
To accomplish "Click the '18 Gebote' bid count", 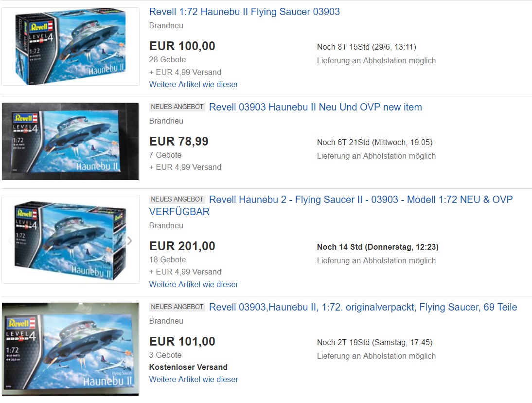I will coord(167,259).
